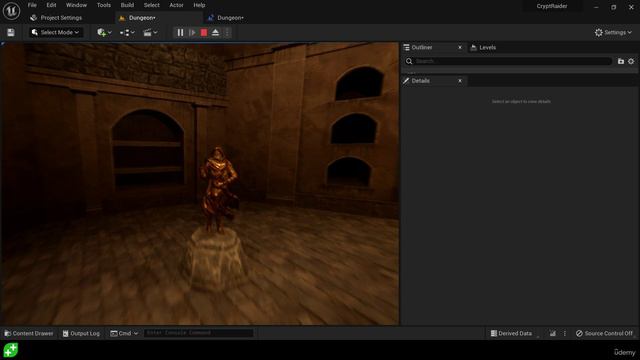Click the Unreal Engine logo icon
Screen dimensions: 640x360
click(x=11, y=11)
